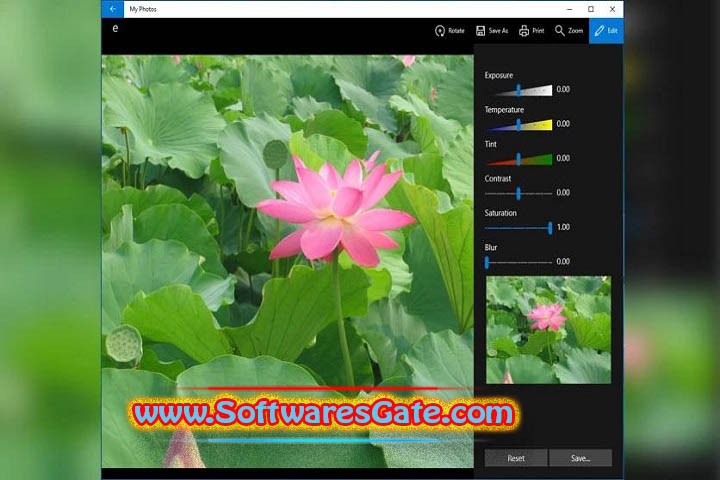720x480 pixels.
Task: Click the My Photos window title
Action: (x=143, y=9)
